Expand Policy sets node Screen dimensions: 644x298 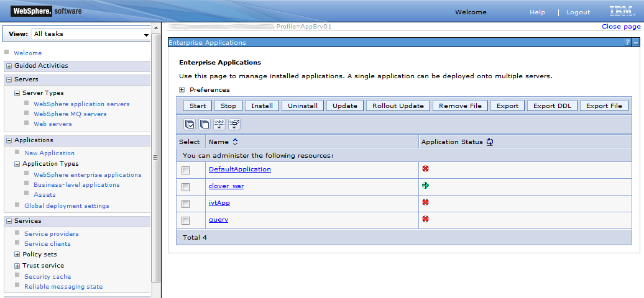(17, 255)
